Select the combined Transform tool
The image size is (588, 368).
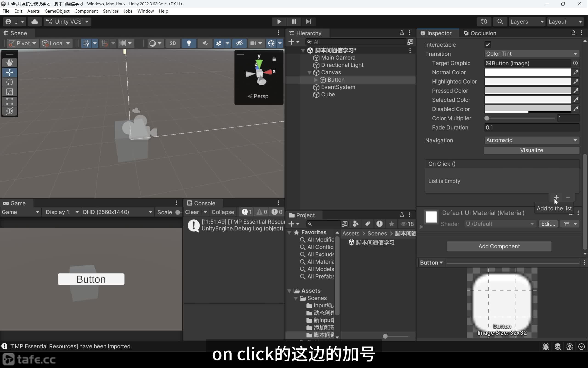[x=9, y=111]
